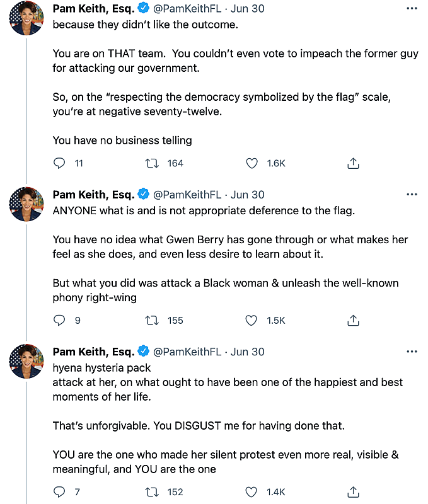The height and width of the screenshot is (504, 428).
Task: Open Pam Keith's profile from first tweet name
Action: click(x=93, y=9)
